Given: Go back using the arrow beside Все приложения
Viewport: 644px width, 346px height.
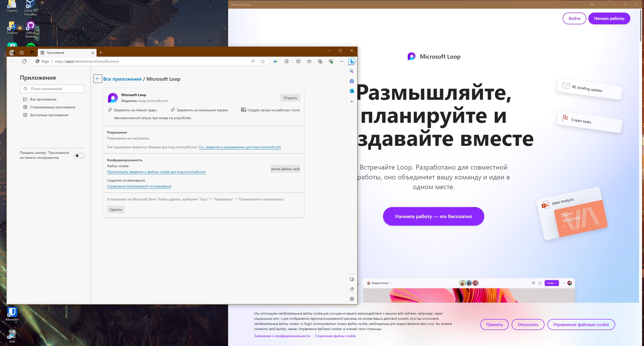Looking at the screenshot, I should click(x=98, y=79).
